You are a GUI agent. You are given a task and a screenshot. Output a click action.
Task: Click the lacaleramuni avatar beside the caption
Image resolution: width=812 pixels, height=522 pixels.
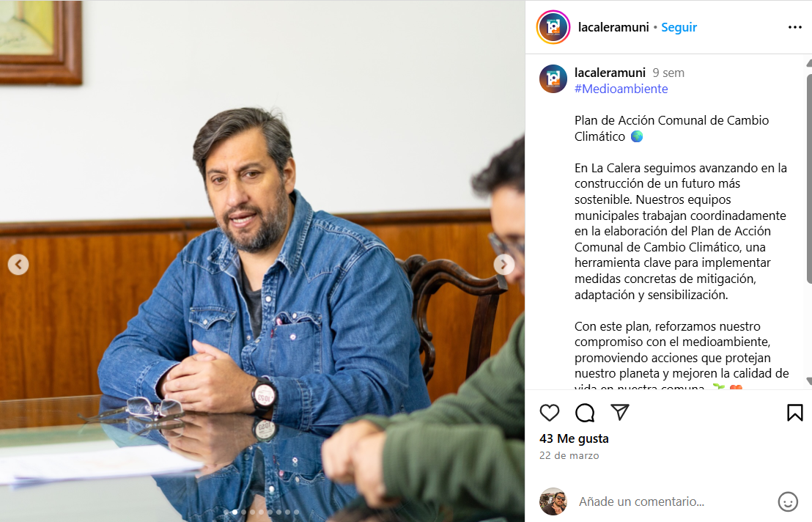pos(553,78)
